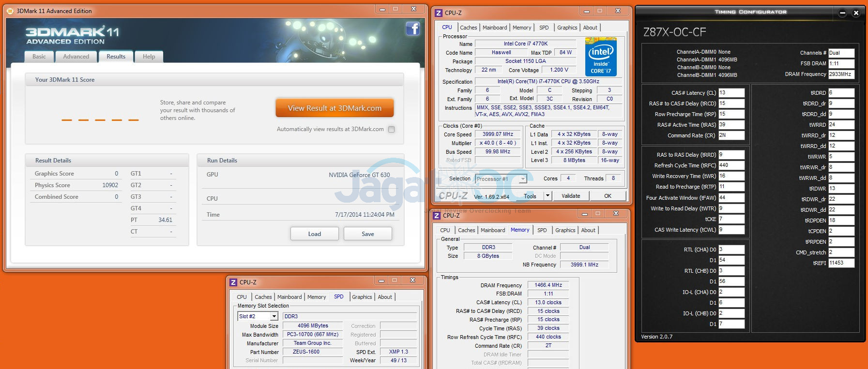This screenshot has height=369, width=868.
Task: Click the CAS# Latency (CL) value field
Action: point(731,93)
